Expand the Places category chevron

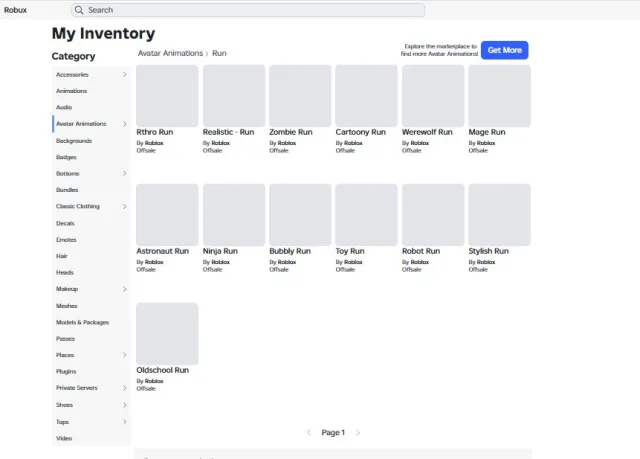click(124, 355)
